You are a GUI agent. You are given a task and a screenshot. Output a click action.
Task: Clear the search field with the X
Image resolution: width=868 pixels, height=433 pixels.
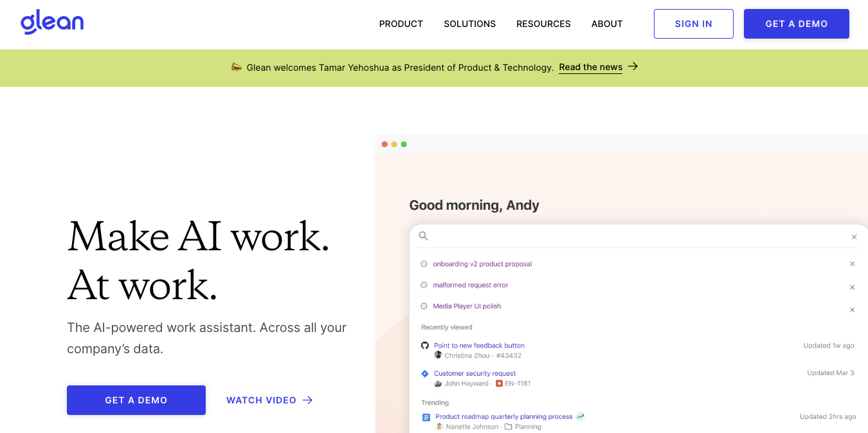click(x=854, y=237)
